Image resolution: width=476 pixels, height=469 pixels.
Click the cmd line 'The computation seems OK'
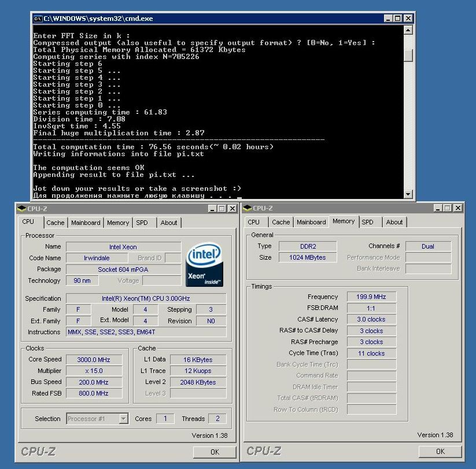point(88,168)
